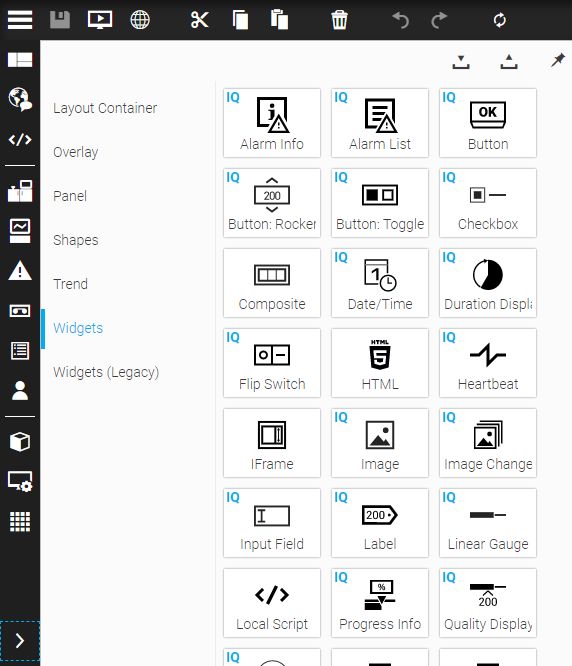This screenshot has width=572, height=666.
Task: Select the Checkbox widget tile
Action: [x=488, y=203]
